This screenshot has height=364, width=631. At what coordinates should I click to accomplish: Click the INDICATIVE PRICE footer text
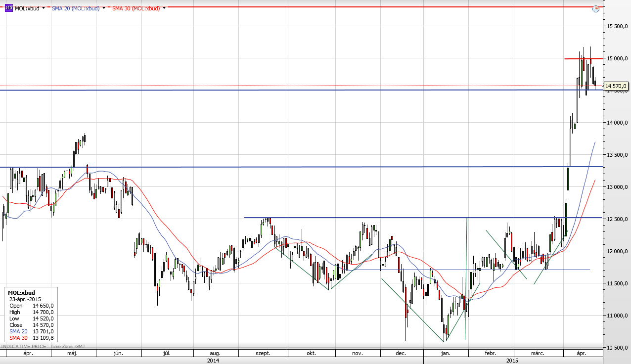(23, 347)
